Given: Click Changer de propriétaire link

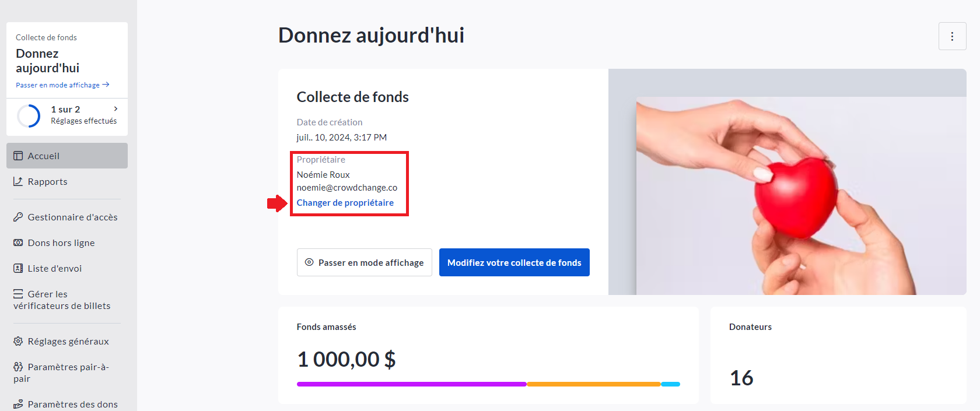Looking at the screenshot, I should [345, 203].
